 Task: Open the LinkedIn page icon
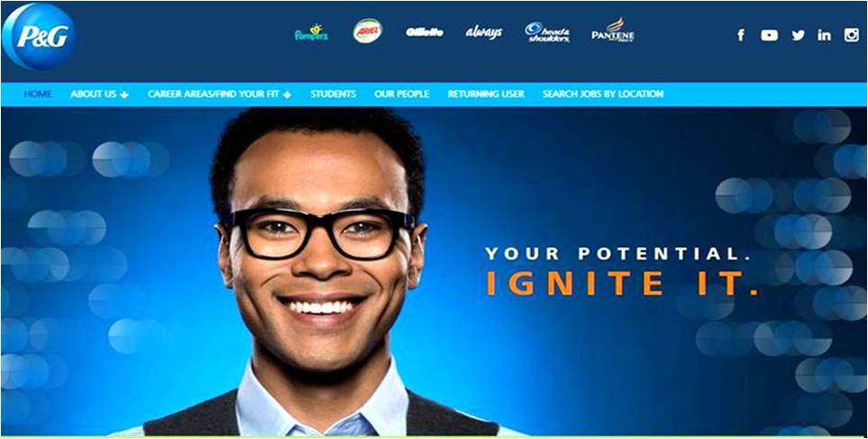coord(824,35)
